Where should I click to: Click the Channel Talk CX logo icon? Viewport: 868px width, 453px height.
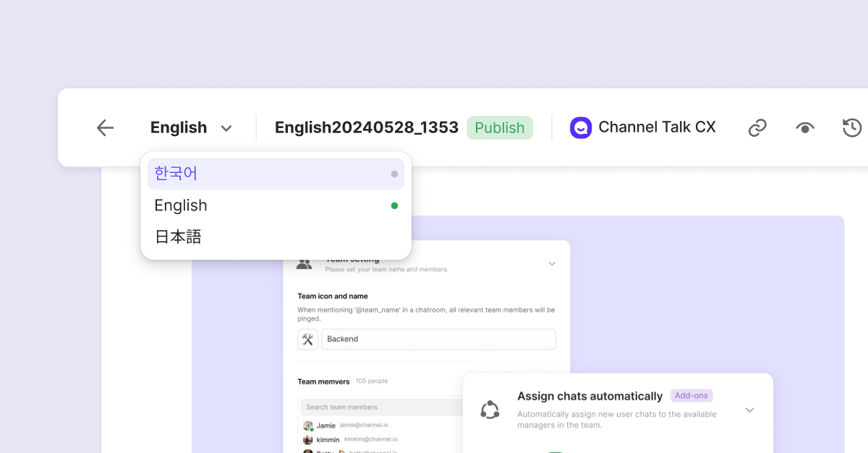(x=581, y=128)
